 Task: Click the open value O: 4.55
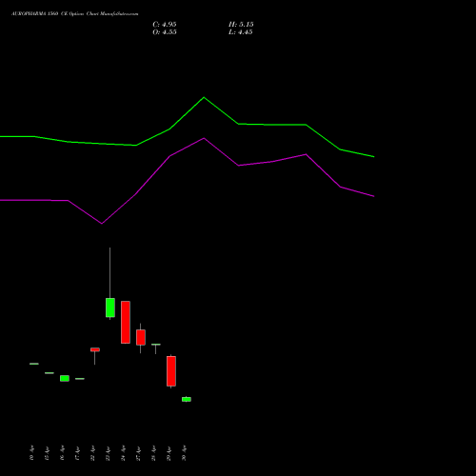point(165,32)
